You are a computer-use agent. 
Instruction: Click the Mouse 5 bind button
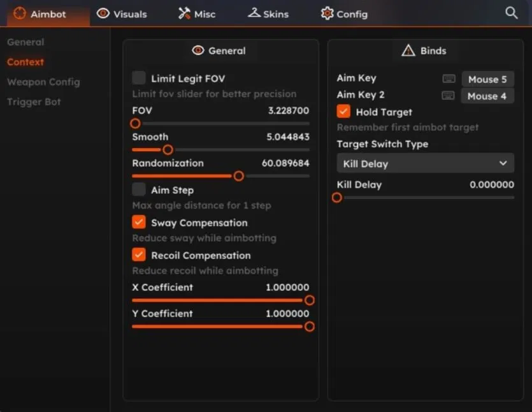click(487, 78)
